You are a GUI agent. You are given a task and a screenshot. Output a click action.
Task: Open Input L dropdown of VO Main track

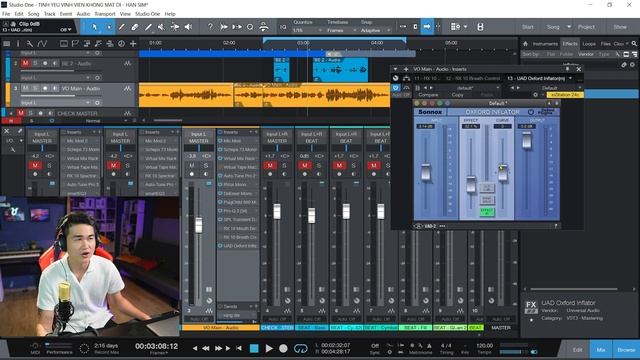coord(55,102)
